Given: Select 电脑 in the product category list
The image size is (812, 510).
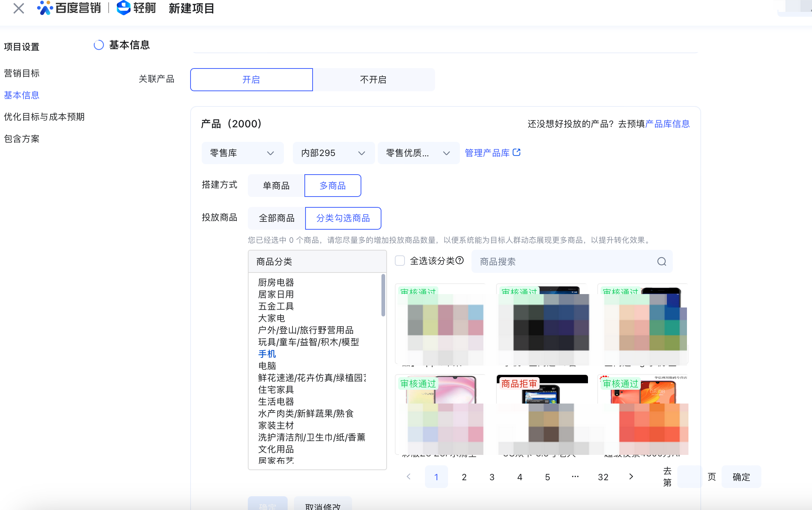Looking at the screenshot, I should click(267, 366).
